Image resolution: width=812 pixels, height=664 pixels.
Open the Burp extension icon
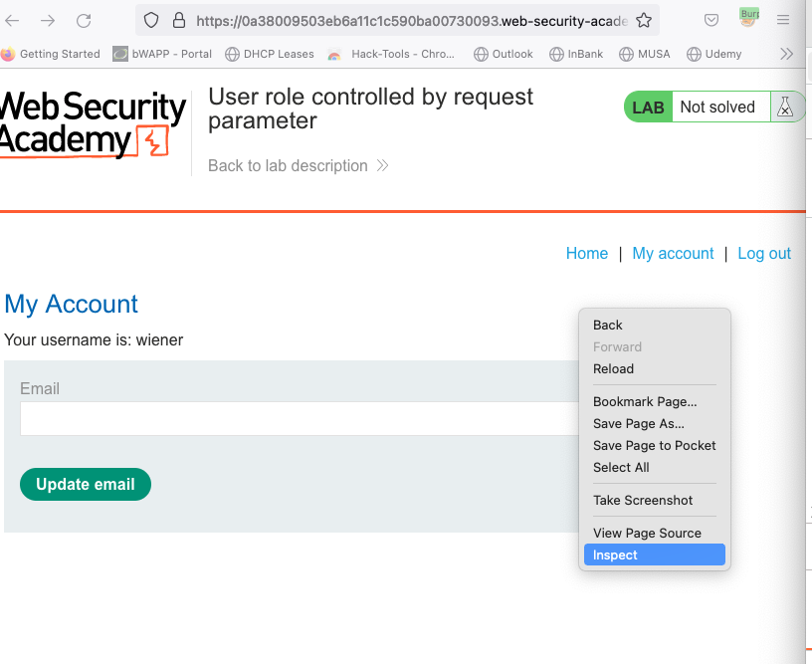pyautogui.click(x=748, y=19)
